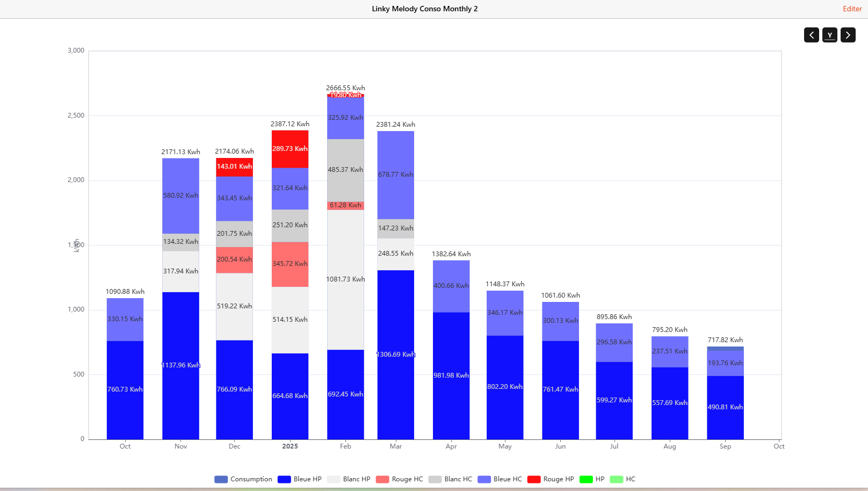Click the Linky Melody Conso Monthly 2 title
The width and height of the screenshot is (868, 491).
click(x=424, y=9)
